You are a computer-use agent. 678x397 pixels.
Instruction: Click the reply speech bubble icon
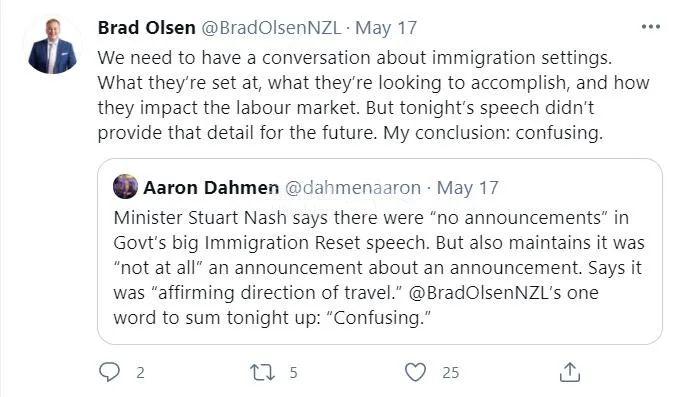(x=109, y=372)
